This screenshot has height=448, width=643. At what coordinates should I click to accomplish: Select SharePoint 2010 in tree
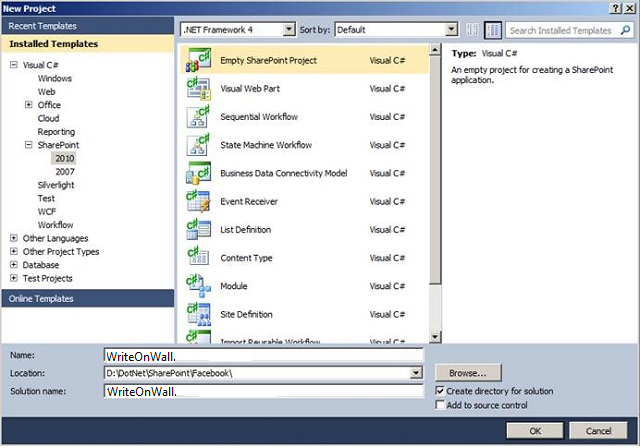[64, 158]
